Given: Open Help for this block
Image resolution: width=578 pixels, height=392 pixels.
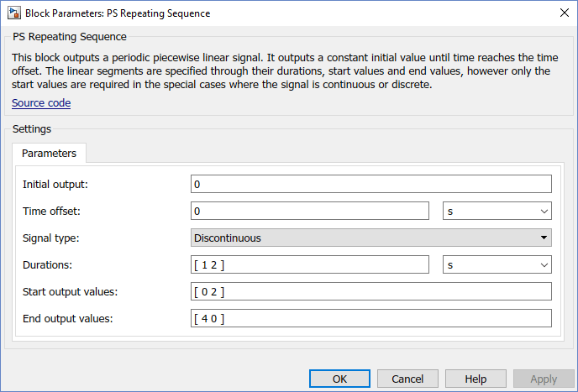Looking at the screenshot, I should (476, 379).
